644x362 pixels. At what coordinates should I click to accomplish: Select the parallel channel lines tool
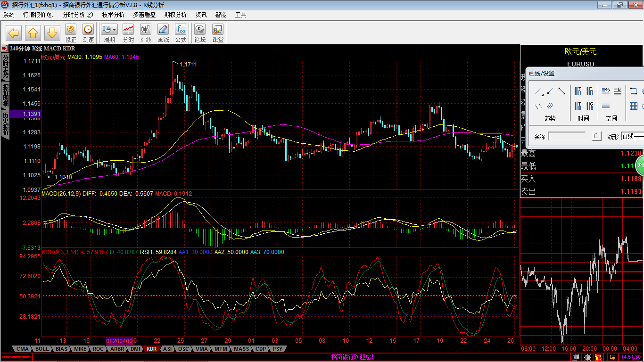pyautogui.click(x=550, y=106)
